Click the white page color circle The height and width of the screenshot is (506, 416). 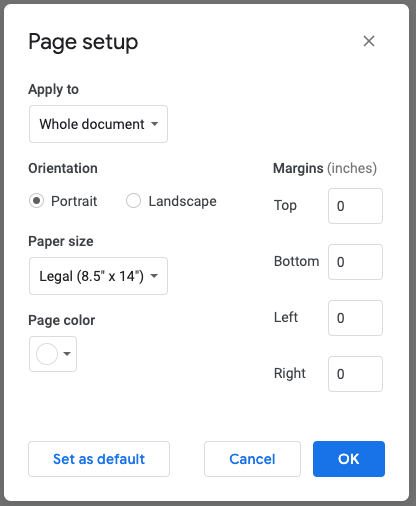coord(47,354)
